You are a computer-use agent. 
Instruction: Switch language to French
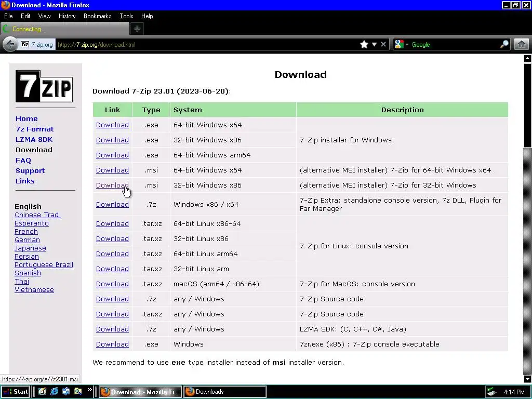[26, 231]
